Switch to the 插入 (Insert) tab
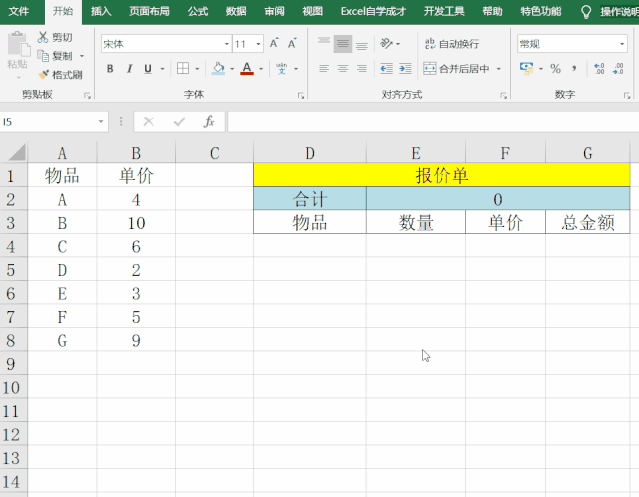Viewport: 639px width, 497px height. (101, 11)
